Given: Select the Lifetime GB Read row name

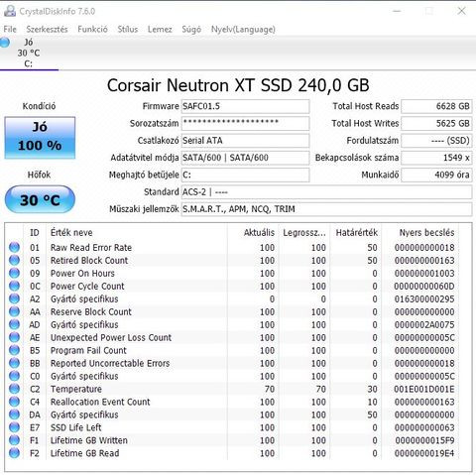Looking at the screenshot, I should click(84, 453).
